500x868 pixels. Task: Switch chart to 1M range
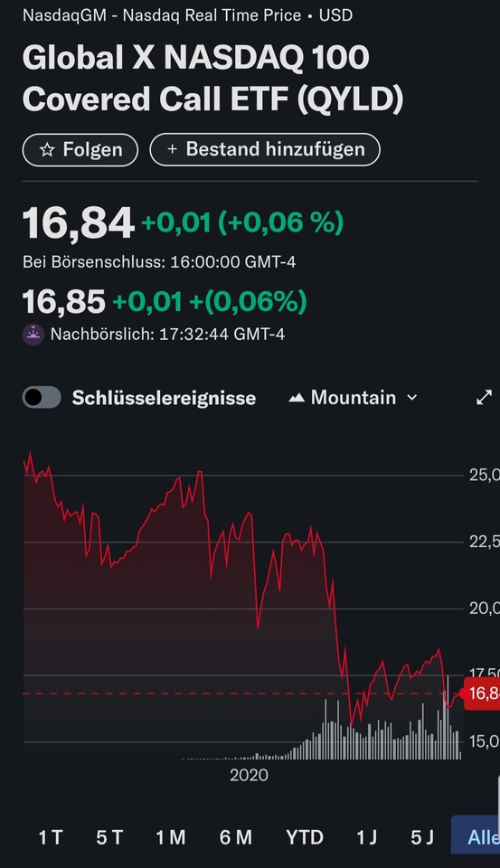click(170, 837)
